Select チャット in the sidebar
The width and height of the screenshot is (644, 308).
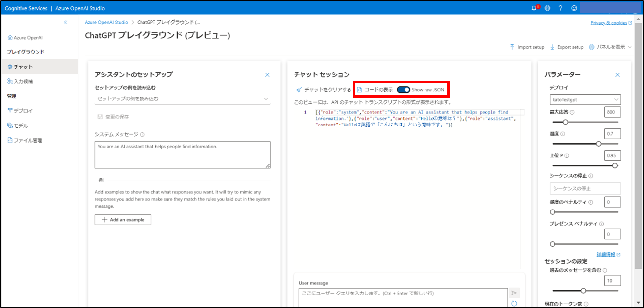[23, 67]
